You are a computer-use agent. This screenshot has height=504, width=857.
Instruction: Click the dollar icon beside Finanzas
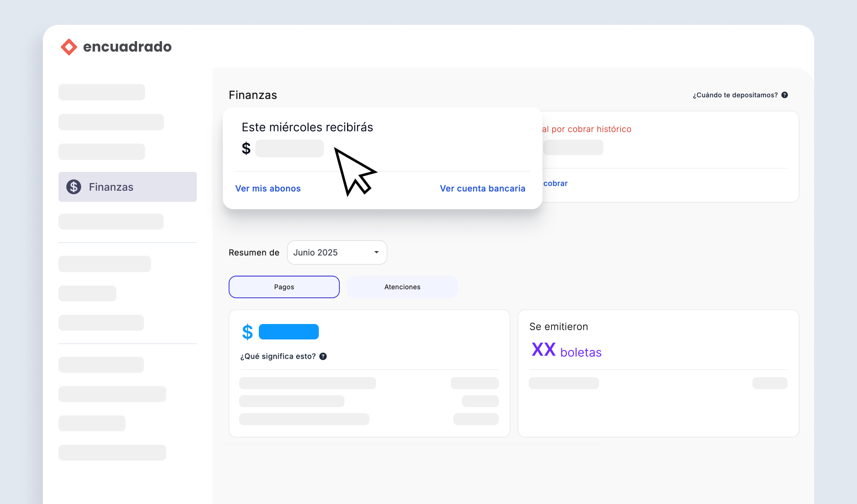(74, 187)
